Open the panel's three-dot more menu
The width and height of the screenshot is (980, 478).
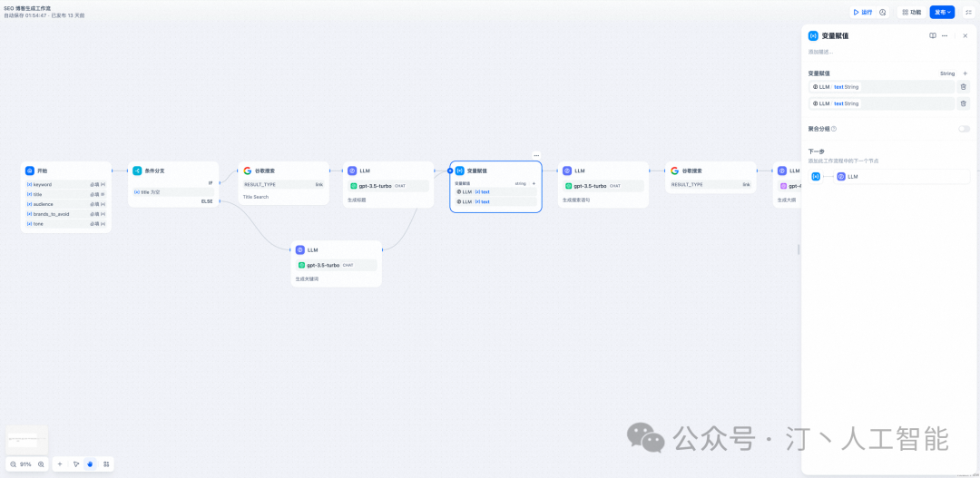945,35
